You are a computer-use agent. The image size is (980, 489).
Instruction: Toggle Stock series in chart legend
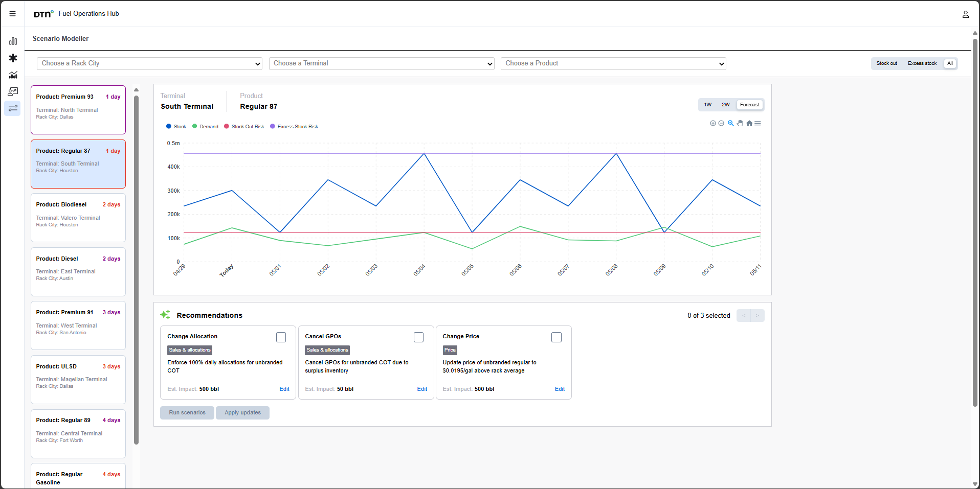click(176, 126)
